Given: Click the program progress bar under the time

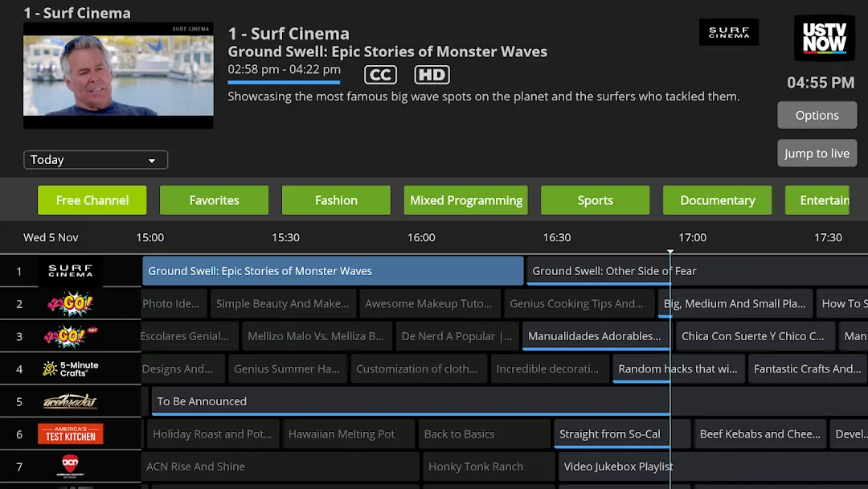Looking at the screenshot, I should tap(284, 83).
